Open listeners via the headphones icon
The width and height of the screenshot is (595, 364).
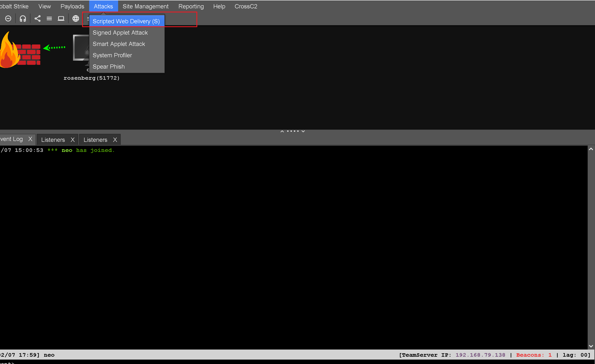point(23,18)
